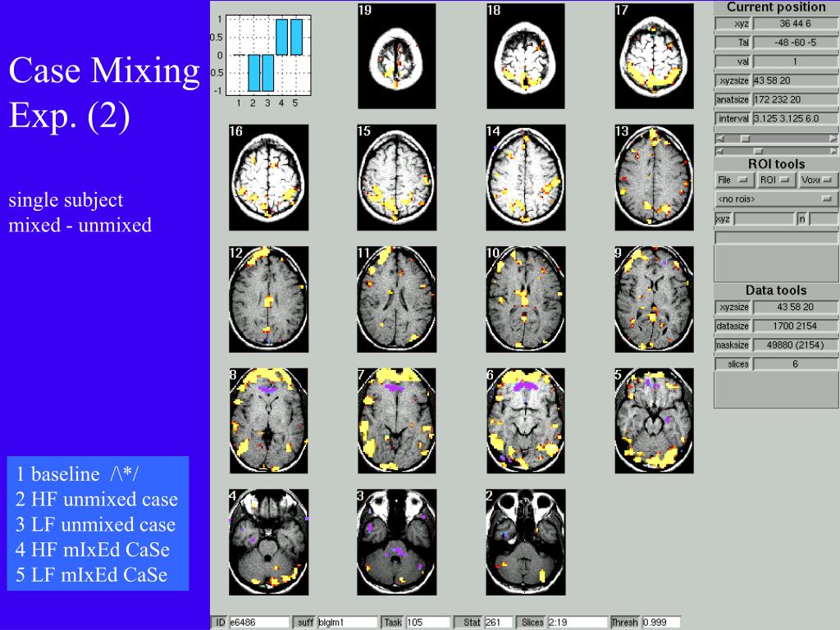Screen dimensions: 840x630
Task: Select brain slice 3
Action: 397,542
